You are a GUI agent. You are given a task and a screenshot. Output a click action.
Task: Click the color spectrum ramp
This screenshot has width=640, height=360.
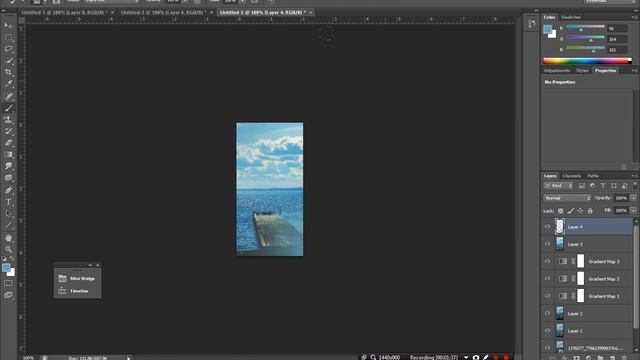pyautogui.click(x=587, y=61)
